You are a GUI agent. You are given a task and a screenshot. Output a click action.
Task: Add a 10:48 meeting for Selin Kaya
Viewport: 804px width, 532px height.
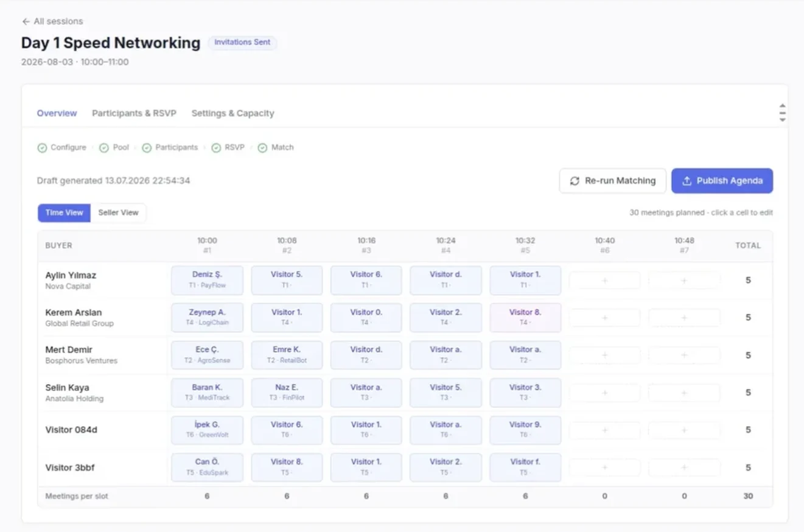point(684,393)
